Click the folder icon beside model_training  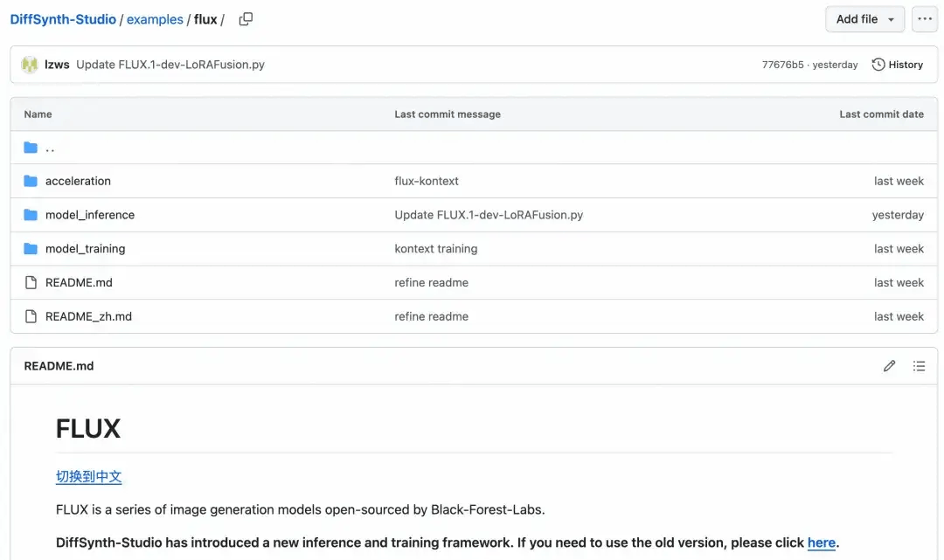(x=30, y=248)
